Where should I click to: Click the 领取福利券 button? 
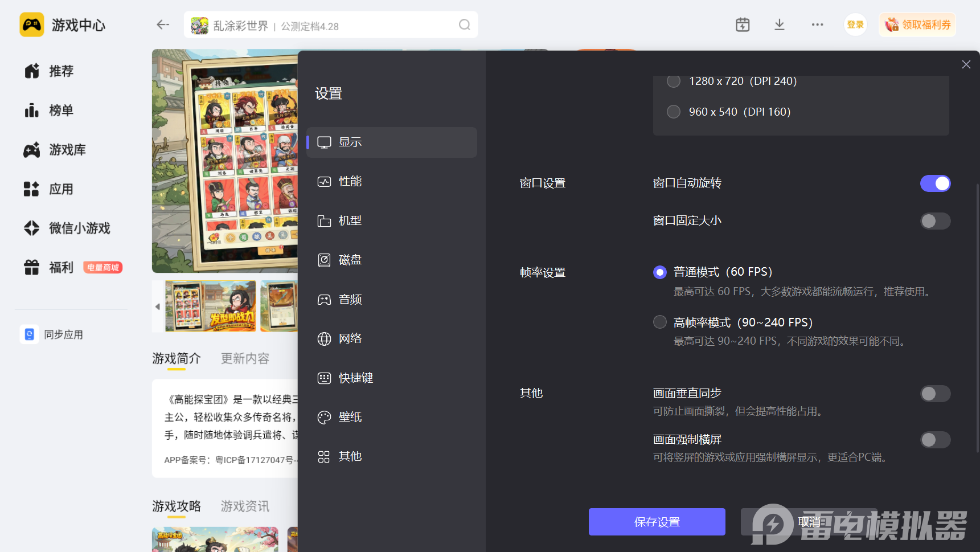point(917,24)
